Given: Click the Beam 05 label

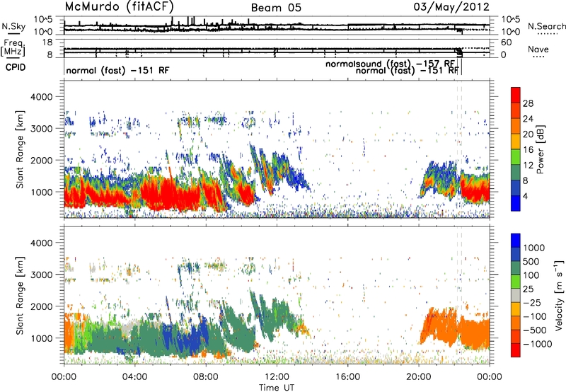Looking at the screenshot, I should pos(276,8).
